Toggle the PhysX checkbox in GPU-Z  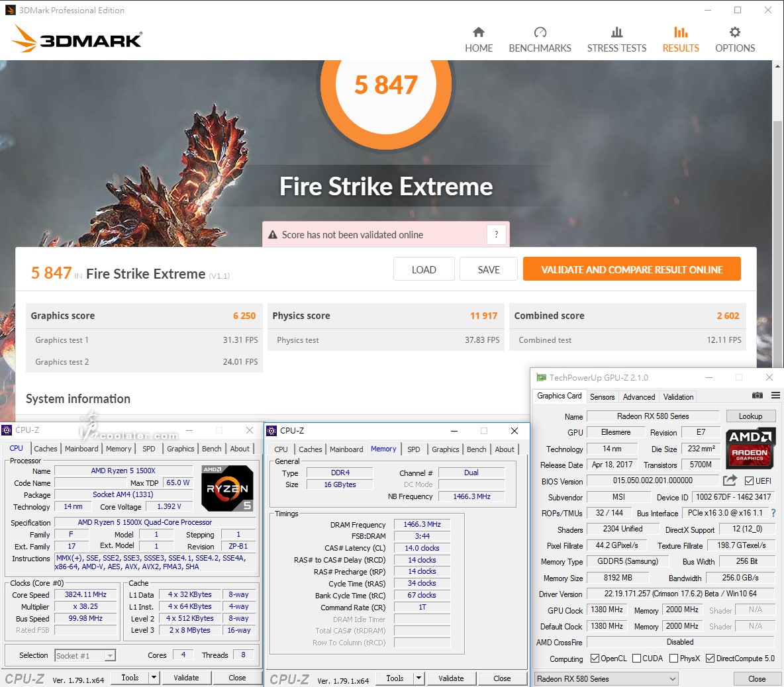click(x=673, y=658)
